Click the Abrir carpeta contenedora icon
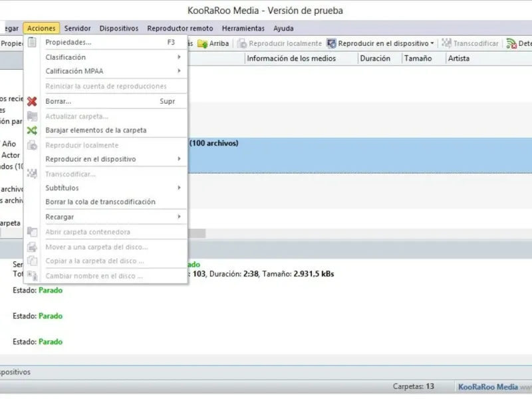This screenshot has height=399, width=532. tap(32, 231)
